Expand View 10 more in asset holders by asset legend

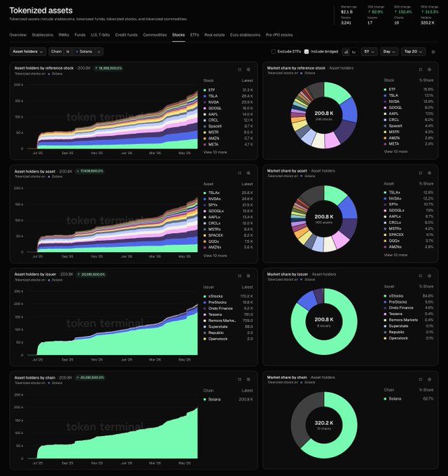click(x=215, y=255)
